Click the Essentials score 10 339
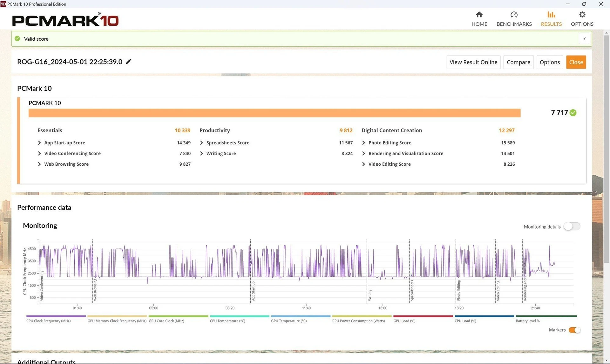 coord(182,130)
